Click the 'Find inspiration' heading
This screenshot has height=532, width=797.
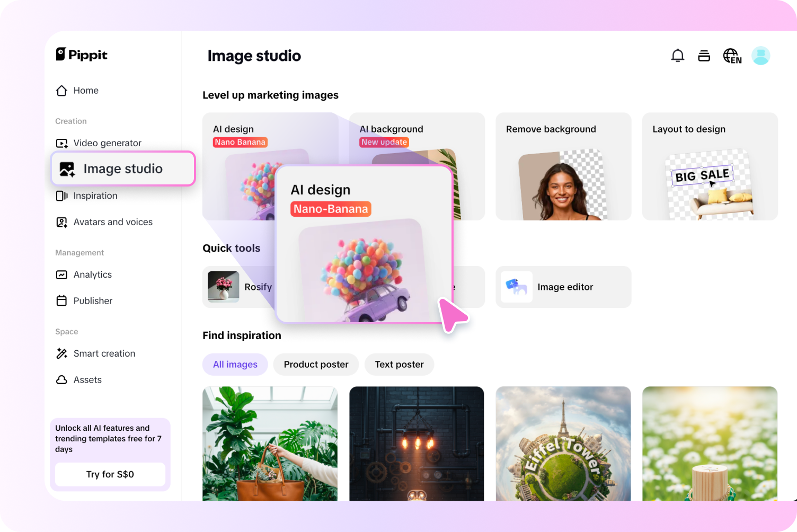point(242,335)
